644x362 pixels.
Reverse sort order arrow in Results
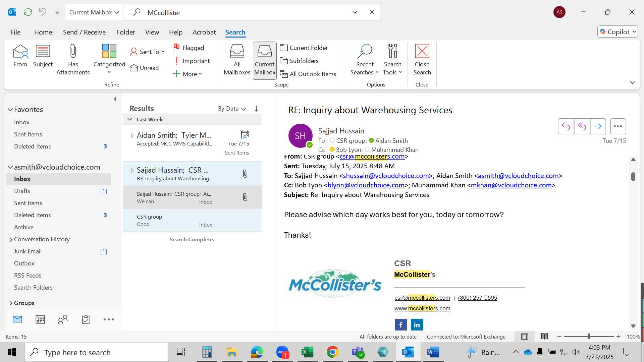[256, 109]
